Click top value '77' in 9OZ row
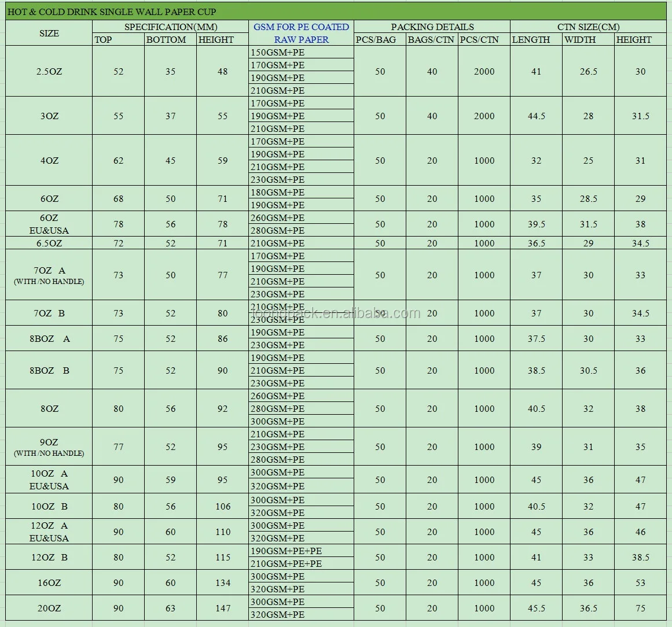The width and height of the screenshot is (672, 627). point(118,447)
